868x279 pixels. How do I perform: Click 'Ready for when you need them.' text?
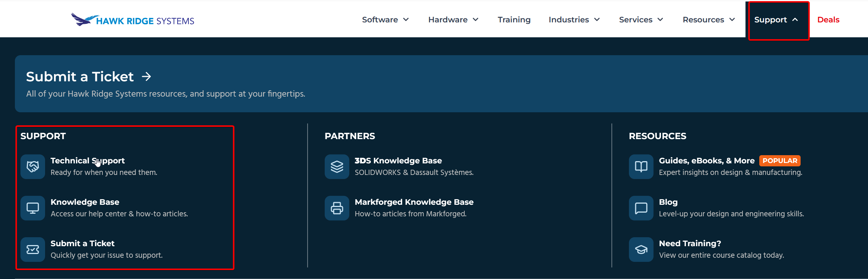[x=104, y=172]
